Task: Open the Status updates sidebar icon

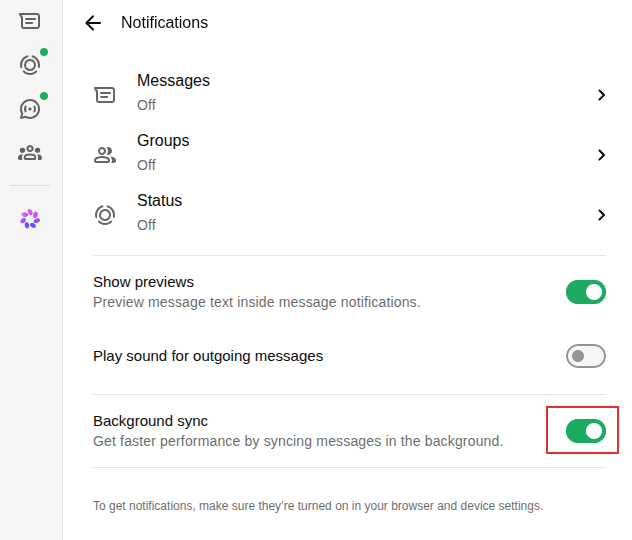Action: click(30, 65)
